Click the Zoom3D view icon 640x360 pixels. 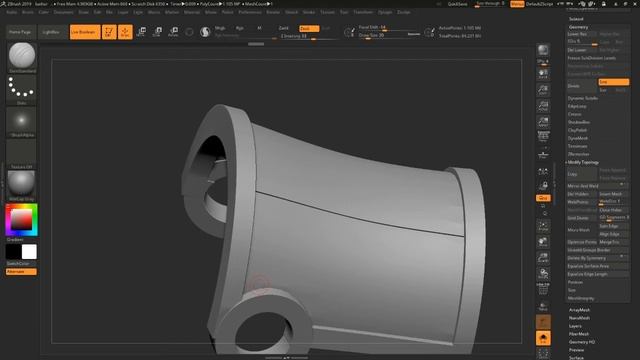[543, 258]
